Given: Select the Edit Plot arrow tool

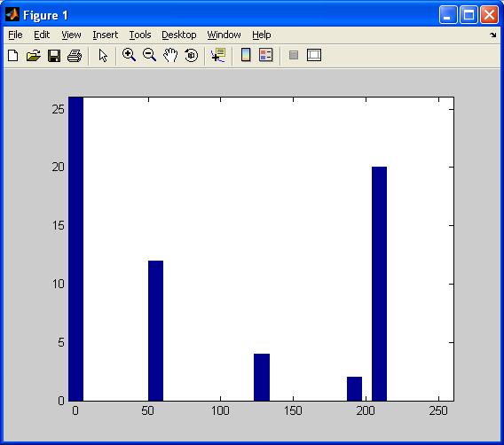Looking at the screenshot, I should (x=103, y=56).
